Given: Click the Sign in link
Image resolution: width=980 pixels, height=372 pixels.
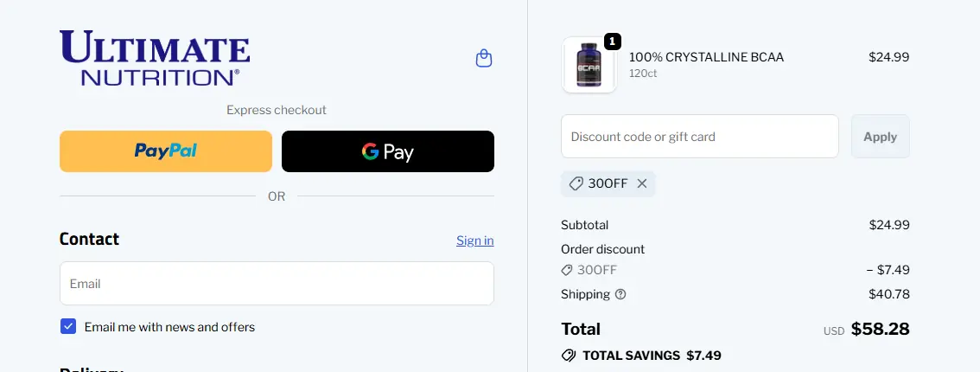Looking at the screenshot, I should (x=474, y=241).
